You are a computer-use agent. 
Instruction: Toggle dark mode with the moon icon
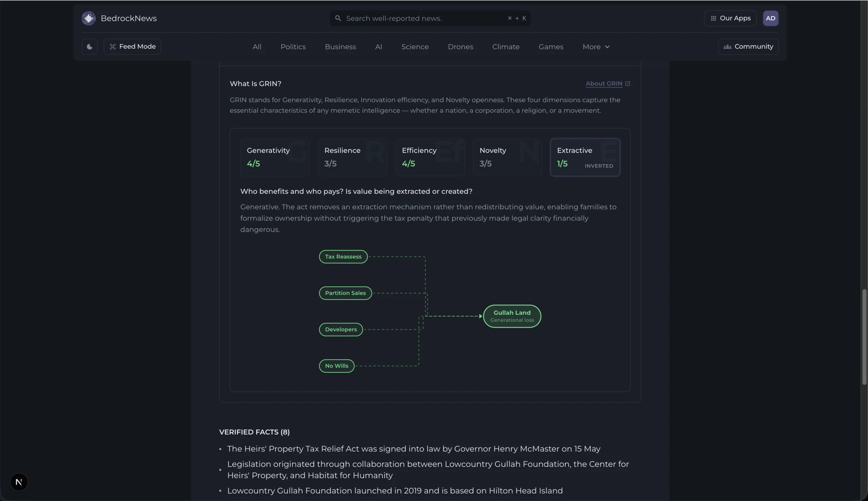point(90,46)
